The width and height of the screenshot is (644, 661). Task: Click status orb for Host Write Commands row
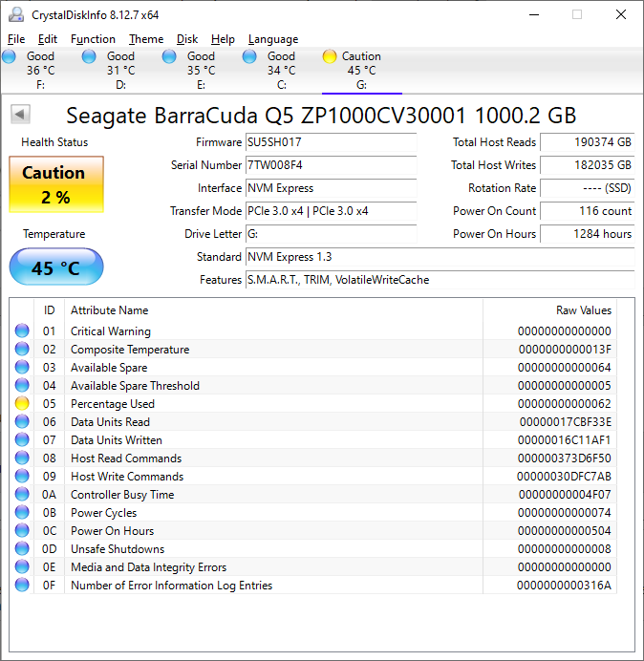click(22, 476)
